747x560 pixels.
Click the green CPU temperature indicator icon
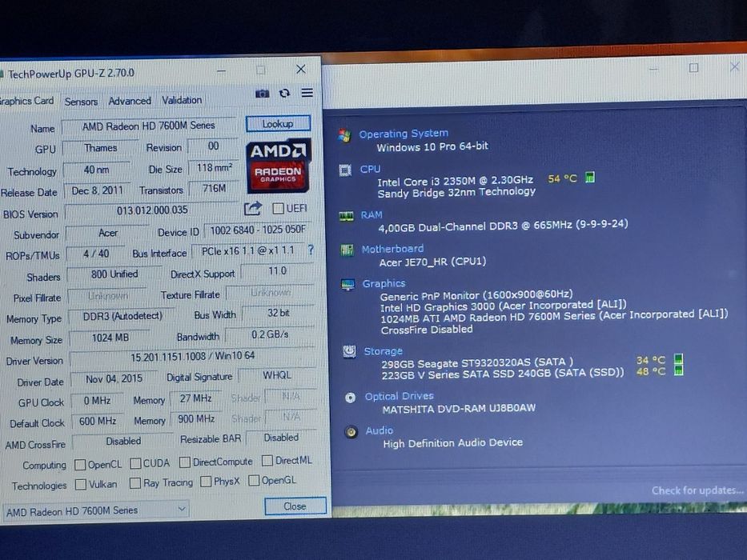(590, 178)
